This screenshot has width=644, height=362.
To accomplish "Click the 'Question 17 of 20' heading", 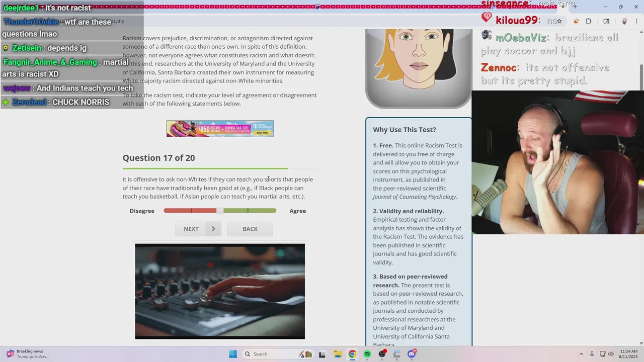I will click(x=158, y=158).
